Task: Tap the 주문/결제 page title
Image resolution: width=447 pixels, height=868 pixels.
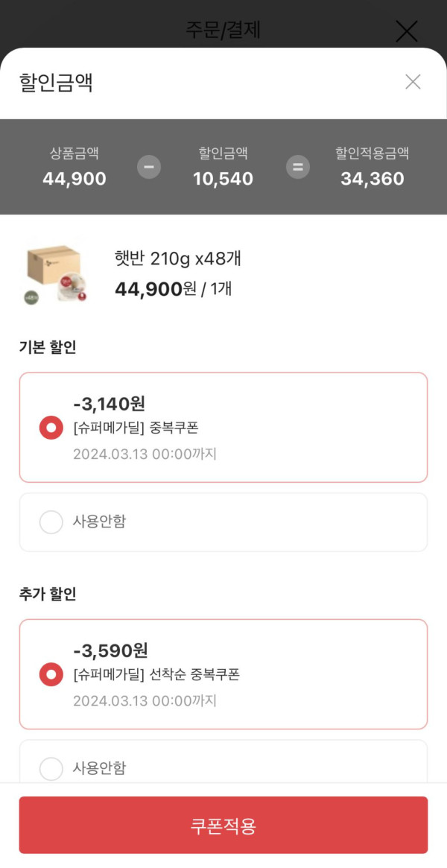Action: pos(223,30)
